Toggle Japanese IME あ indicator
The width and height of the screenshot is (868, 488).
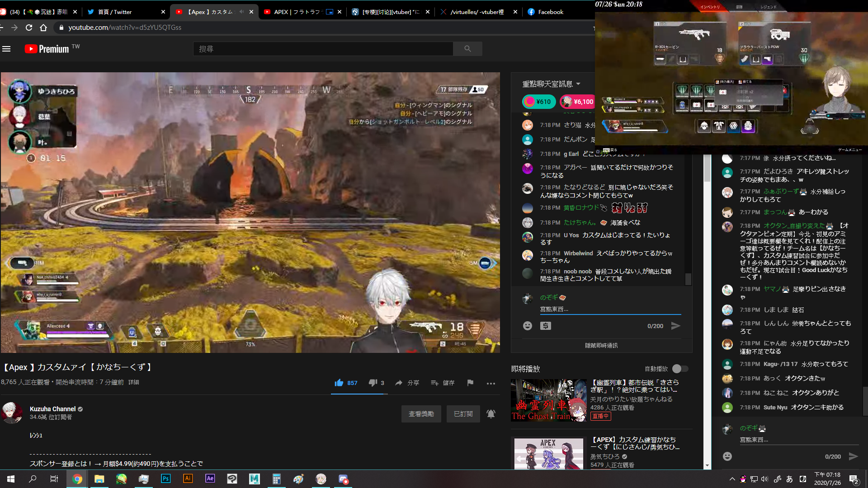789,479
